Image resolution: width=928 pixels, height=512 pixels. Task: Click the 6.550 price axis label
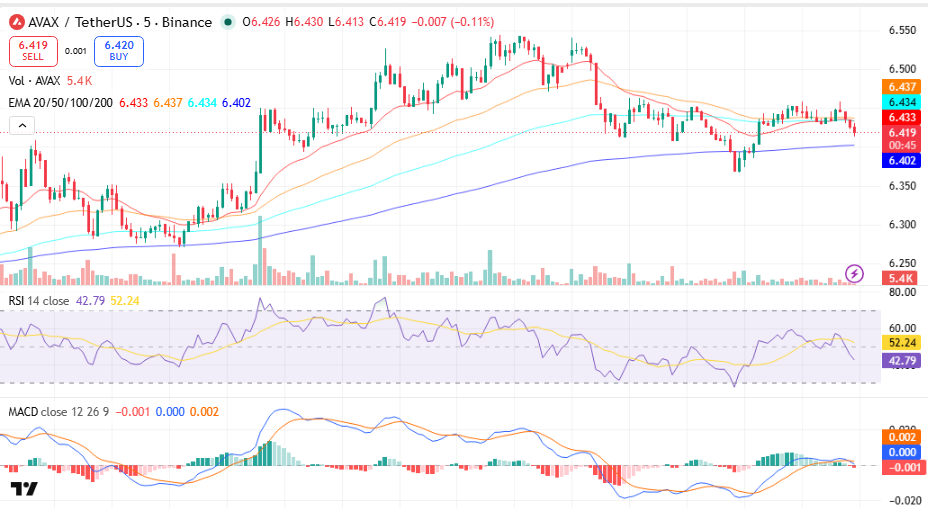pyautogui.click(x=902, y=30)
